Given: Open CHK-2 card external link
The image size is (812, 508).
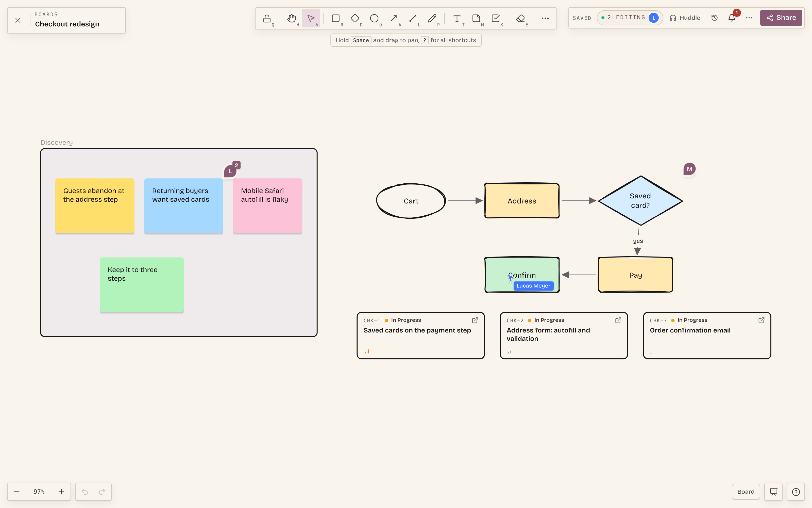Looking at the screenshot, I should (x=618, y=320).
